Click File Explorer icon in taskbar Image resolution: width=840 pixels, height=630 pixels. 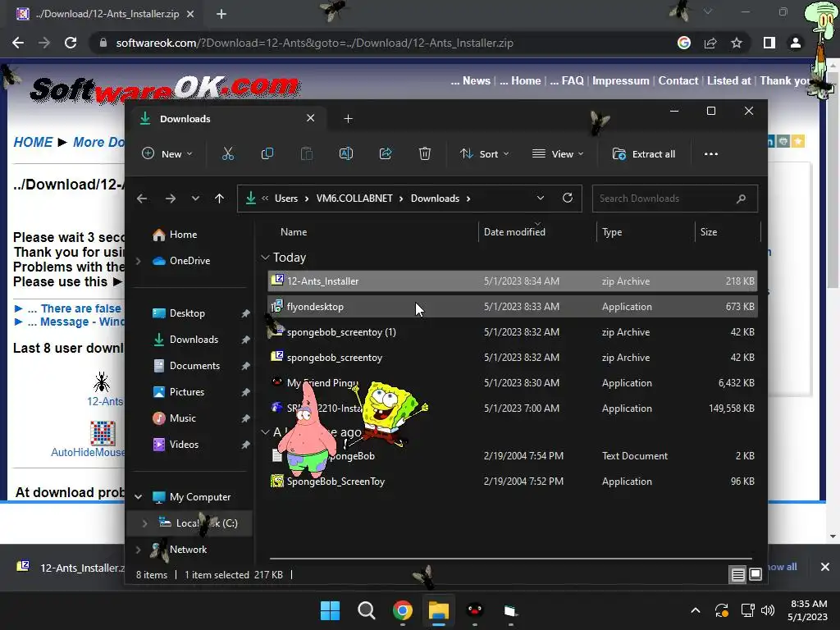[x=438, y=610]
